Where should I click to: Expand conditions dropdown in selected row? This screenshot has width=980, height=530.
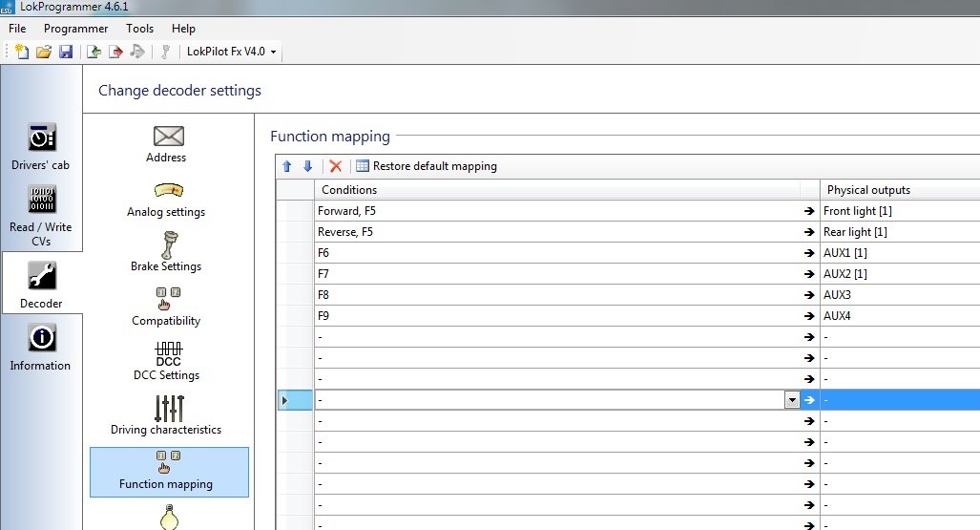[x=792, y=400]
